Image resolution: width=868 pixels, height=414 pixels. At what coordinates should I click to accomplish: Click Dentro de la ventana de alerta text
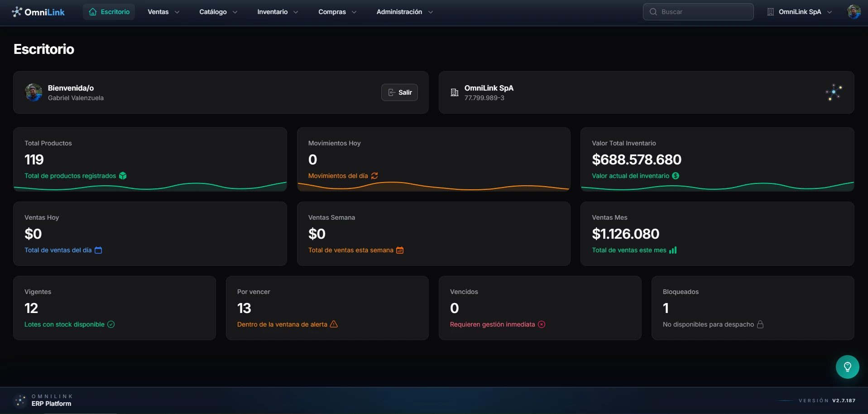click(x=282, y=324)
